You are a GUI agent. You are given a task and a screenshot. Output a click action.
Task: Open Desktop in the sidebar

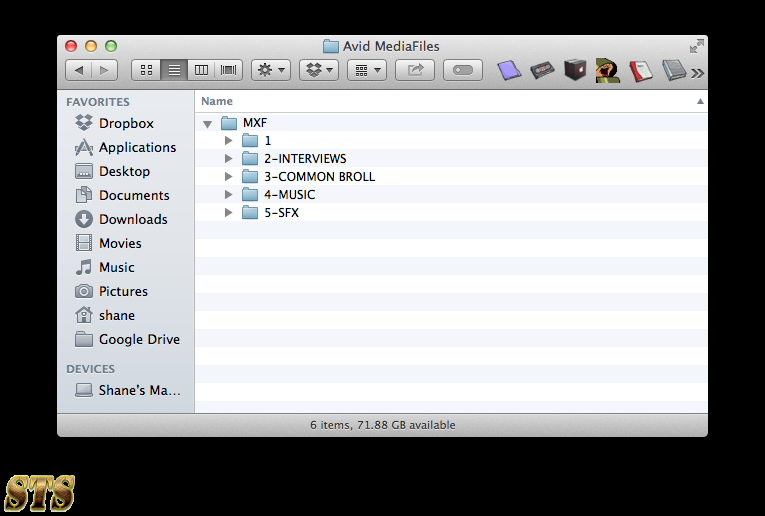click(126, 171)
